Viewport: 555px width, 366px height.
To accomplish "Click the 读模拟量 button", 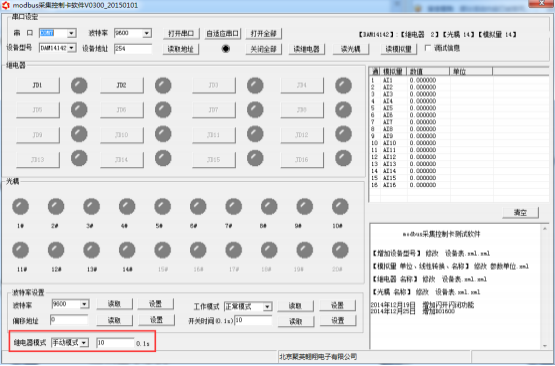I will (399, 49).
